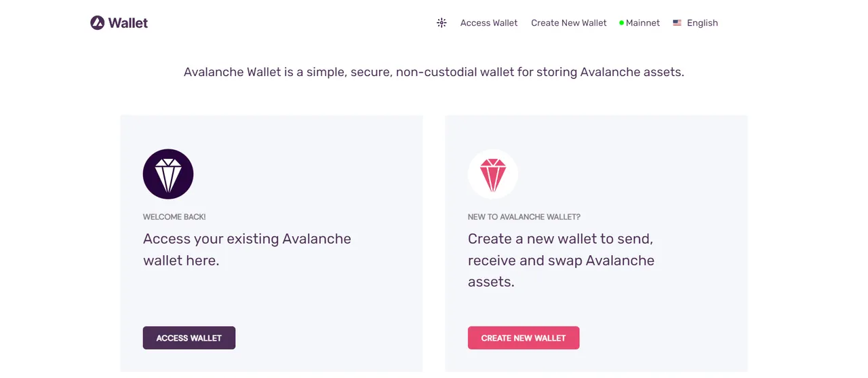
Task: Toggle the day/night theme sun icon
Action: (x=441, y=23)
